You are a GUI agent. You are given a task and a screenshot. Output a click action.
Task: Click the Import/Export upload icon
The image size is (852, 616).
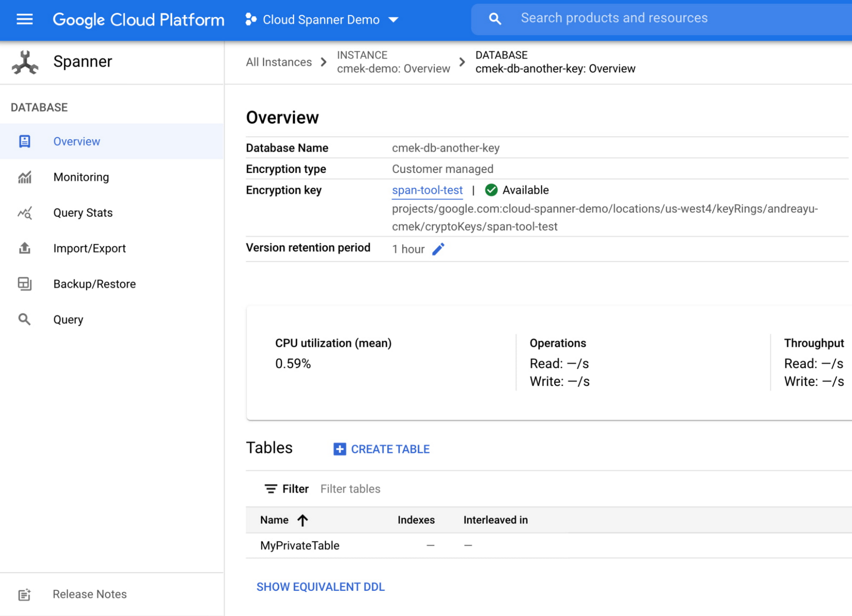pyautogui.click(x=25, y=248)
